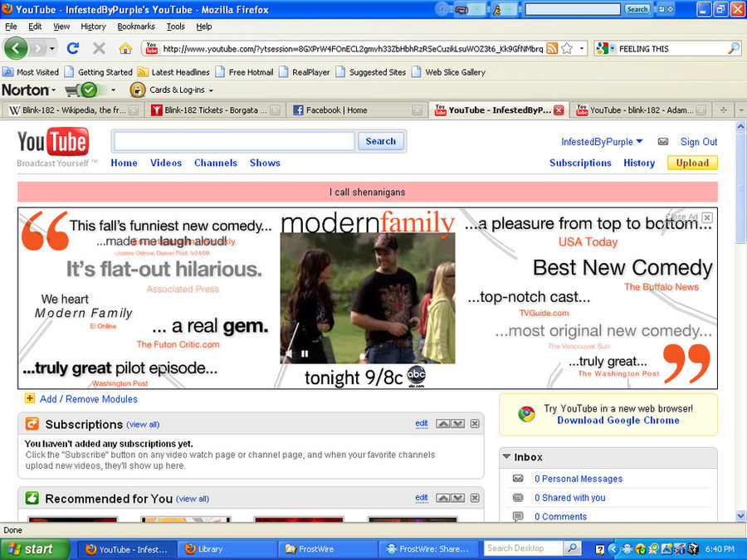Click the Google Chrome logo icon

(x=526, y=414)
